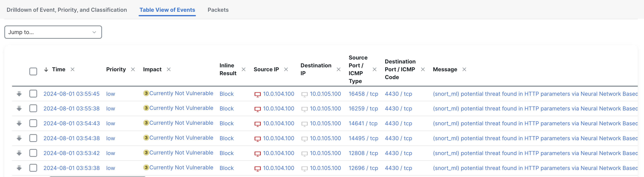Image resolution: width=644 pixels, height=177 pixels.
Task: Open Drilldown of Event, Priority, and Classification tab
Action: [x=67, y=10]
